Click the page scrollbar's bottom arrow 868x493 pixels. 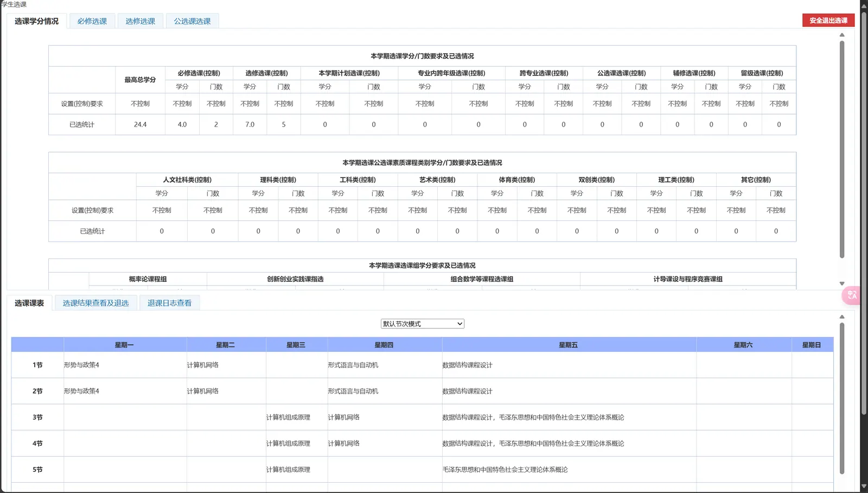coord(864,486)
